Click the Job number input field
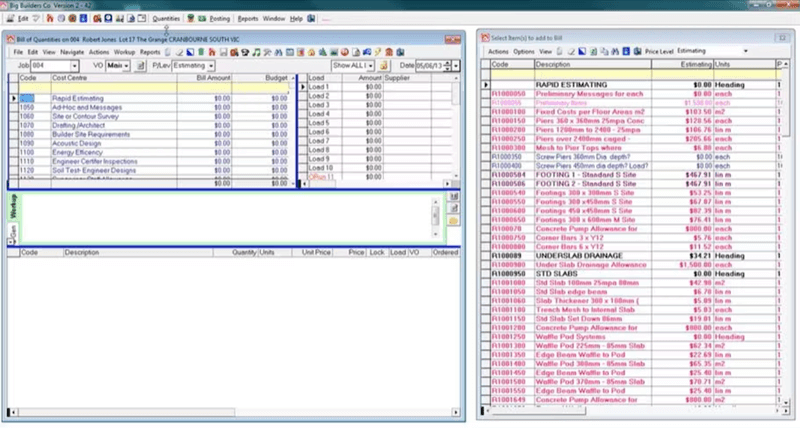This screenshot has width=800, height=428. [x=51, y=66]
